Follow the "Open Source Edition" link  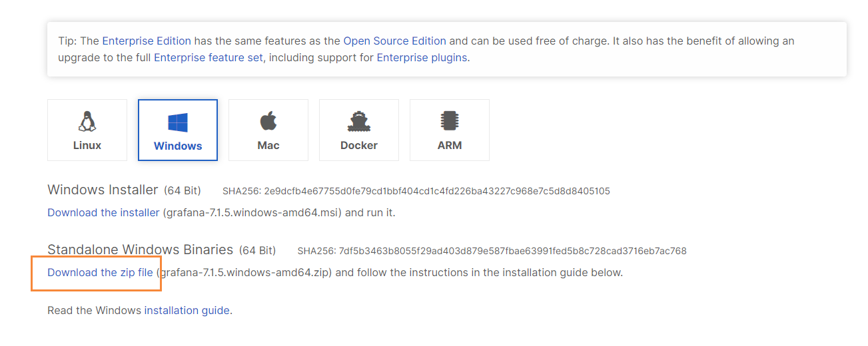[395, 41]
